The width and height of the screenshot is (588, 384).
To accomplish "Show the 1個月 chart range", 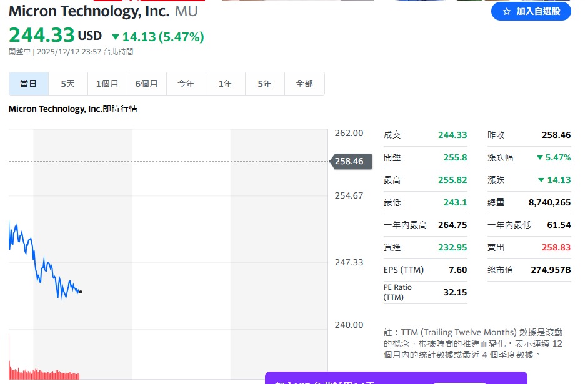I will pos(107,84).
